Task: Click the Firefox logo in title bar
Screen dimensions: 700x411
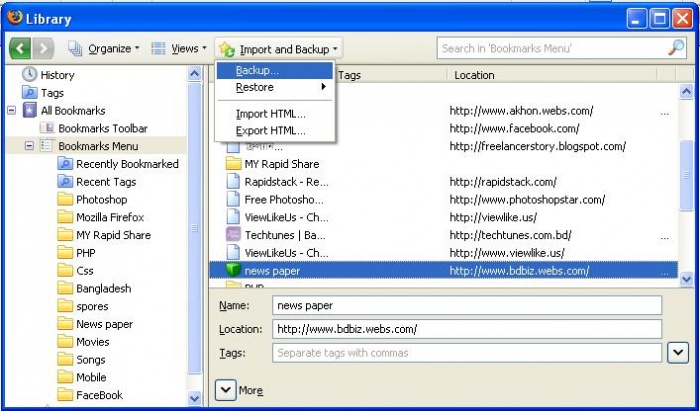Action: pos(14,18)
